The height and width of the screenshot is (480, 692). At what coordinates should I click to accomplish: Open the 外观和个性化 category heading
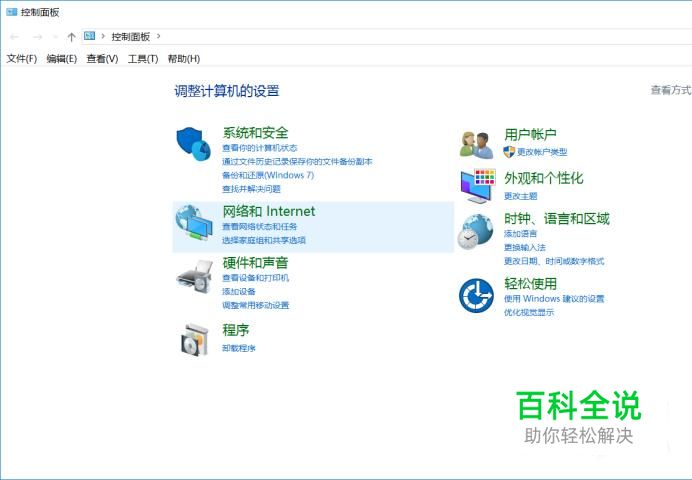[544, 178]
